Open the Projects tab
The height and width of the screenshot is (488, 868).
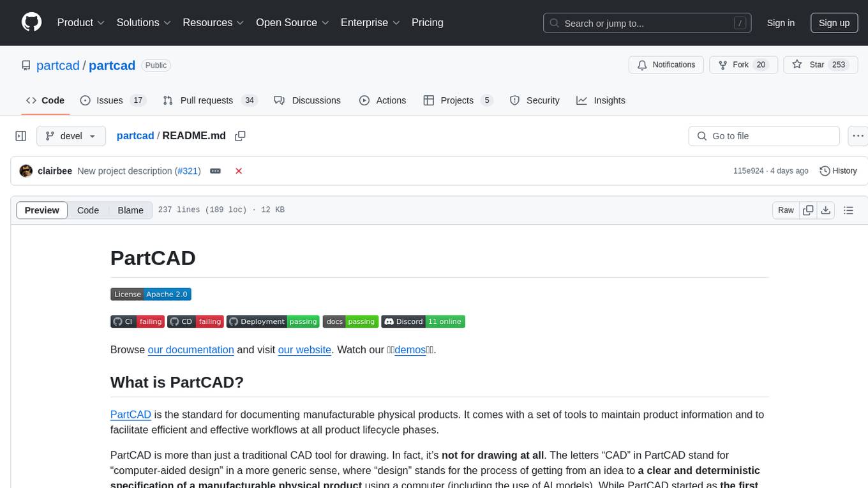pyautogui.click(x=458, y=100)
